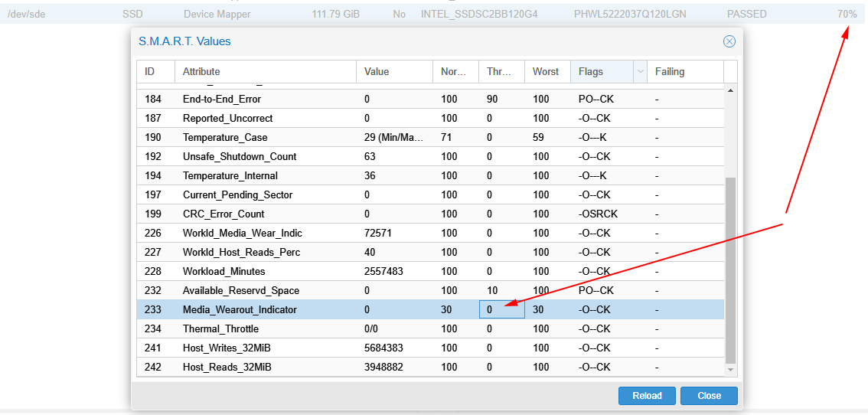Sort by the ID column header
This screenshot has height=415, width=868.
click(x=156, y=71)
